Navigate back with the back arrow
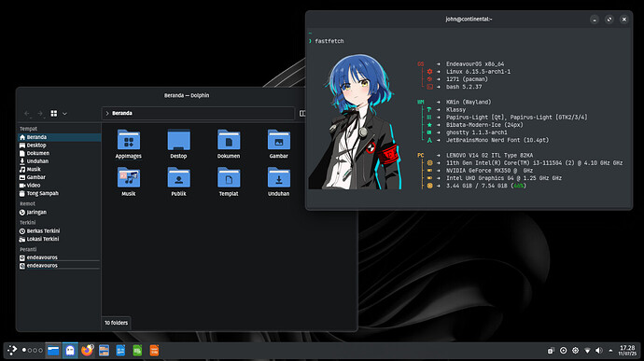This screenshot has height=361, width=644. (x=27, y=114)
